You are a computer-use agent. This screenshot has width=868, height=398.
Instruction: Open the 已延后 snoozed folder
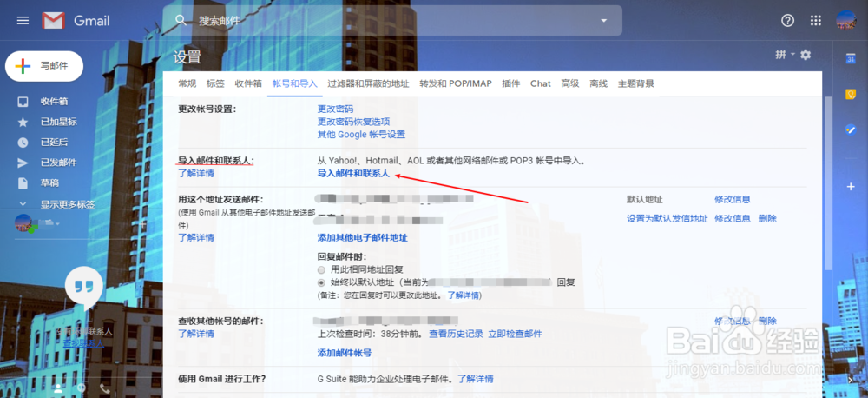point(54,142)
